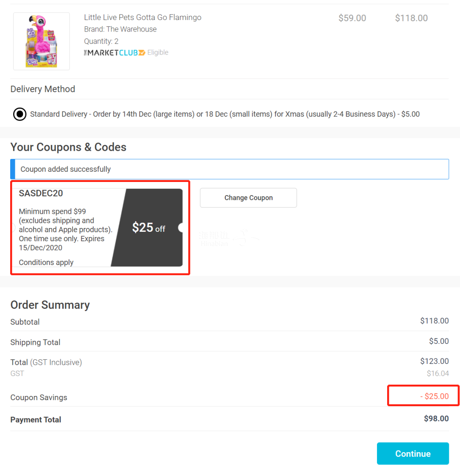Click the Quantity: 2 label
The width and height of the screenshot is (460, 476).
coord(101,41)
